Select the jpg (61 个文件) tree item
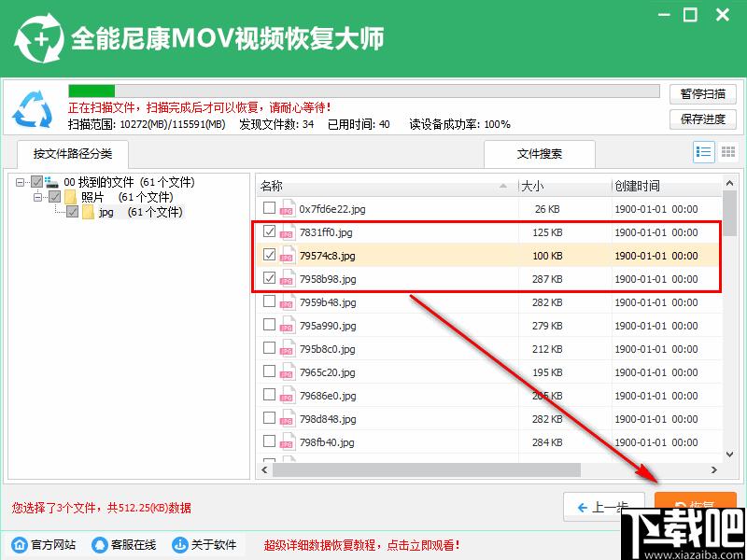The height and width of the screenshot is (560, 747). tap(140, 213)
